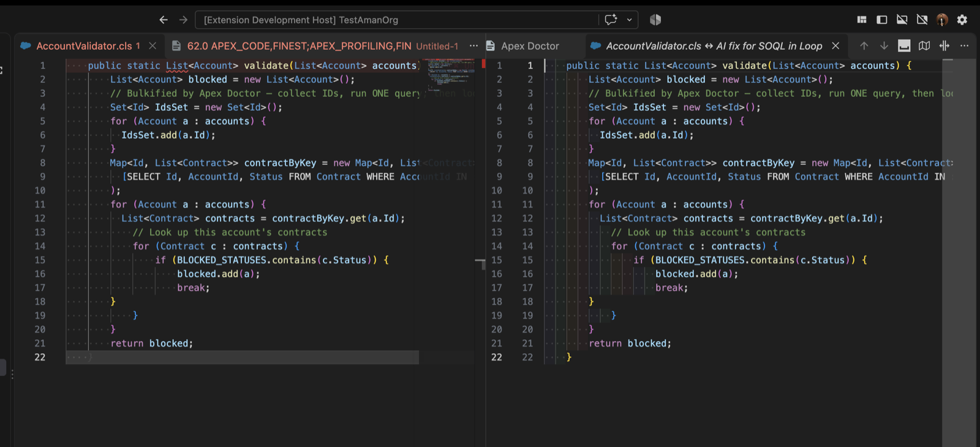Click the open book icon in the diff toolbar
The image size is (980, 447).
pos(924,46)
